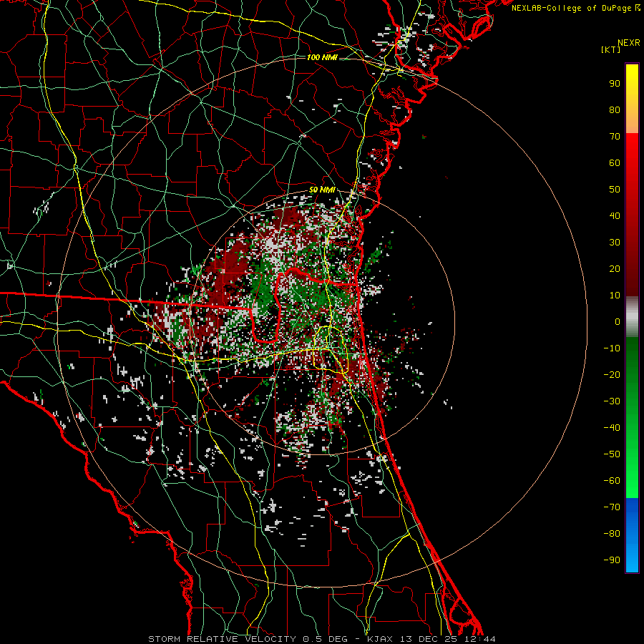
Task: Click the -40 value on the velocity scale
Action: pyautogui.click(x=612, y=428)
